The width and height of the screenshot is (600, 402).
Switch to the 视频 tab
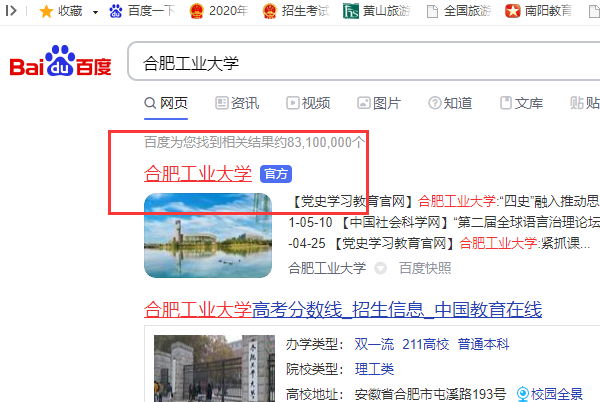coord(308,103)
